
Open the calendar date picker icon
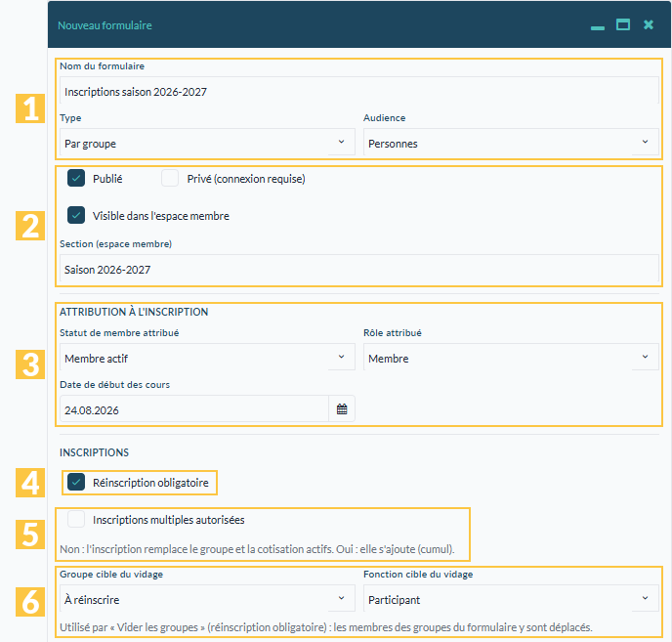[342, 409]
